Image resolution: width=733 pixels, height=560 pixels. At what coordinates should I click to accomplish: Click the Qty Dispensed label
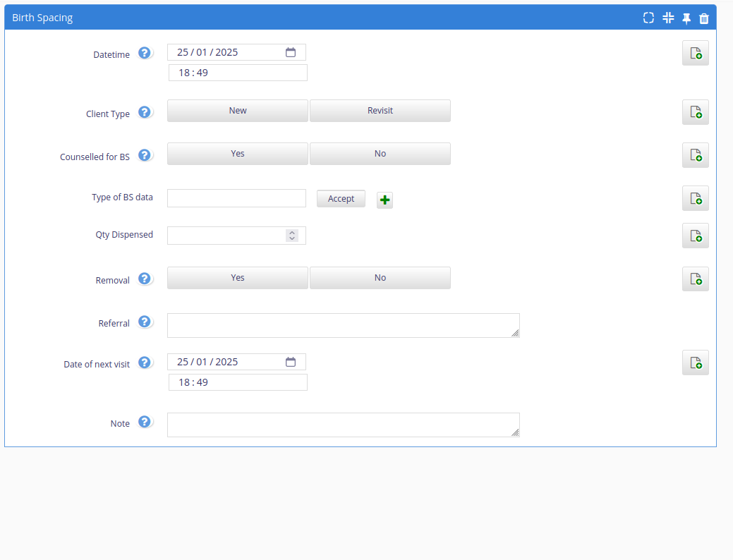(x=124, y=235)
